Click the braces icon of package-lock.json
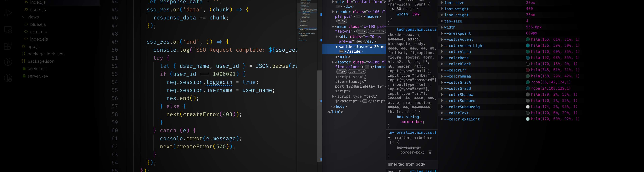Image resolution: width=644 pixels, height=172 pixels. pos(23,54)
